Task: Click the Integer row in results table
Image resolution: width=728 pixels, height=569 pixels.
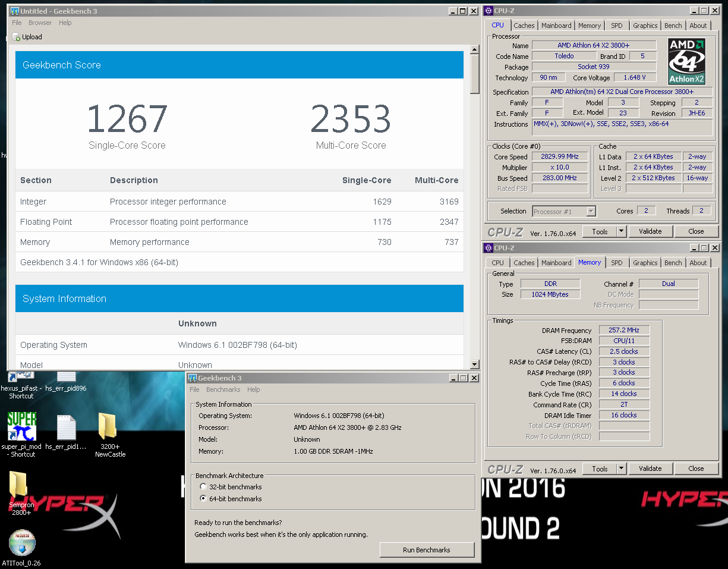Action: pos(239,202)
